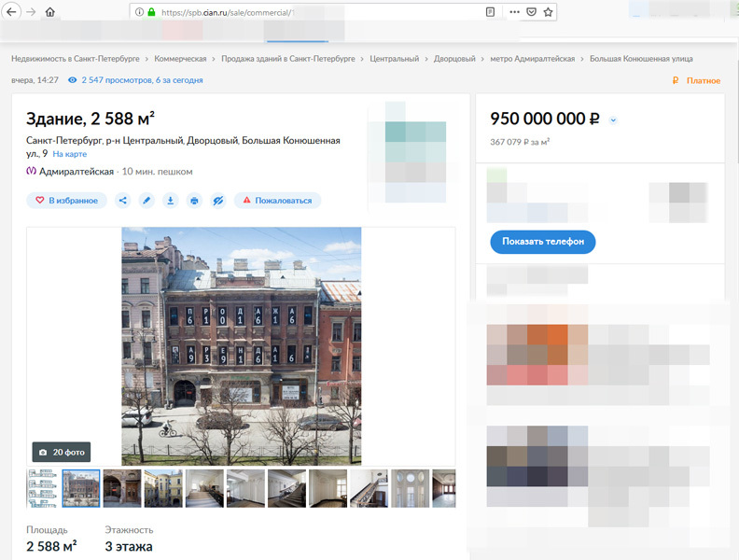Toggle reader view icon in address bar
Screen dimensions: 739x560
coord(490,12)
